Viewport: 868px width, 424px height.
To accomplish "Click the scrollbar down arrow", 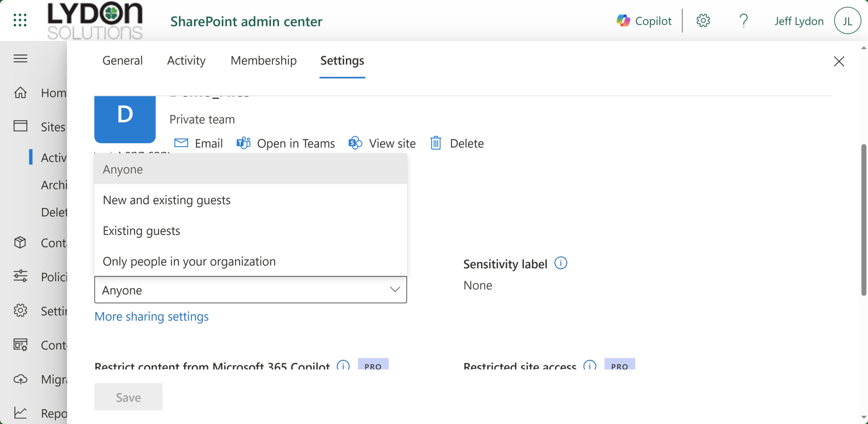I will click(864, 417).
